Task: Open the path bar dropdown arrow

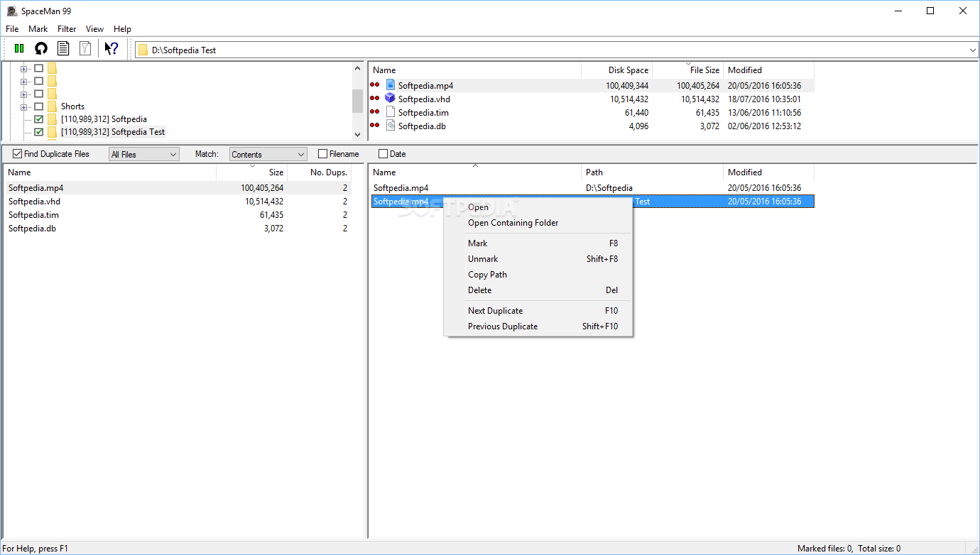Action: (973, 50)
